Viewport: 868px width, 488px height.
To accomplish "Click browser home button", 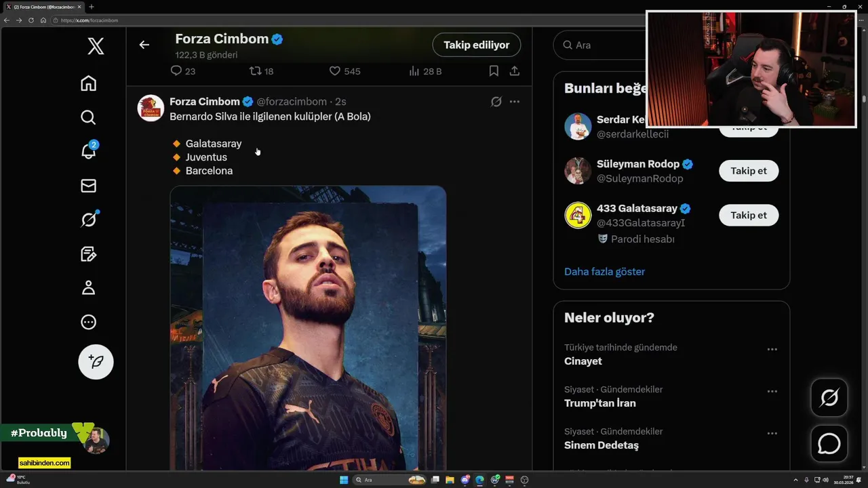I will 43,20.
